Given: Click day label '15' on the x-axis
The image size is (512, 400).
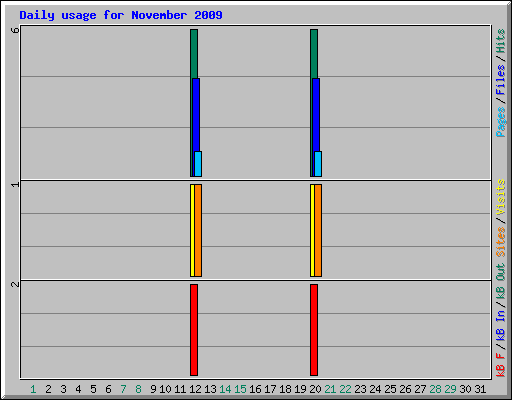Looking at the screenshot, I should pyautogui.click(x=240, y=389).
